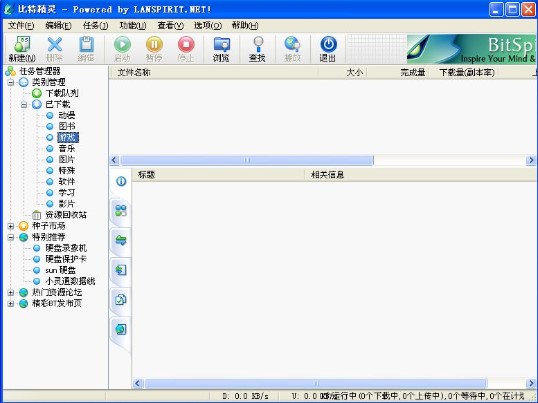Select the import arrow side tab icon
Image resolution: width=538 pixels, height=403 pixels.
click(121, 270)
